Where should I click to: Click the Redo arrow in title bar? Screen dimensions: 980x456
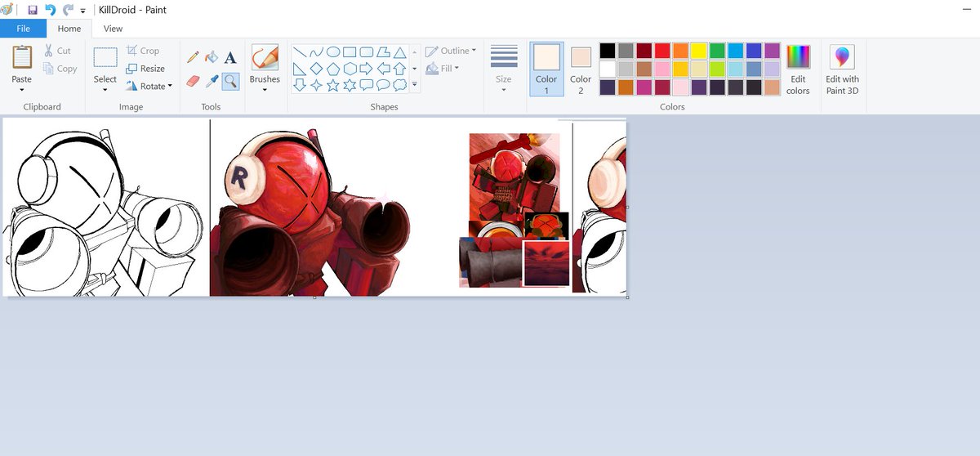click(69, 10)
